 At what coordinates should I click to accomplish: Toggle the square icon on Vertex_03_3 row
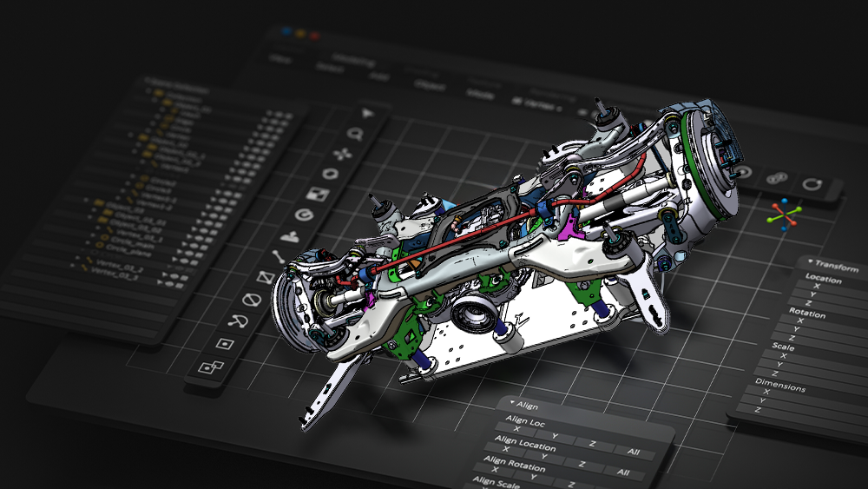[x=180, y=286]
